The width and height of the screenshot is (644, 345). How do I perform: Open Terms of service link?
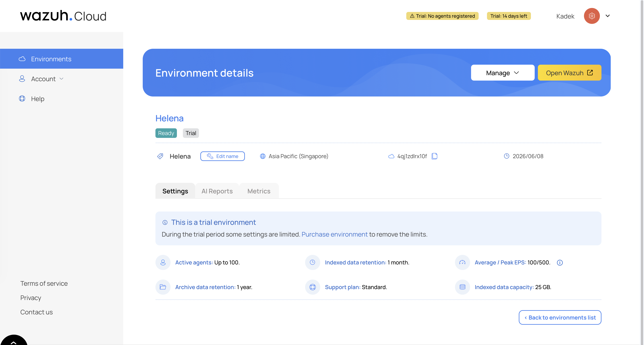point(44,283)
